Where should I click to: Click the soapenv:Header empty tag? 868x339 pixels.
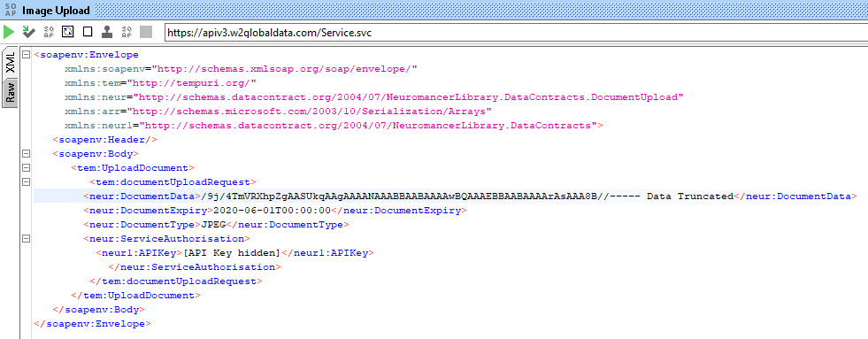click(x=105, y=140)
